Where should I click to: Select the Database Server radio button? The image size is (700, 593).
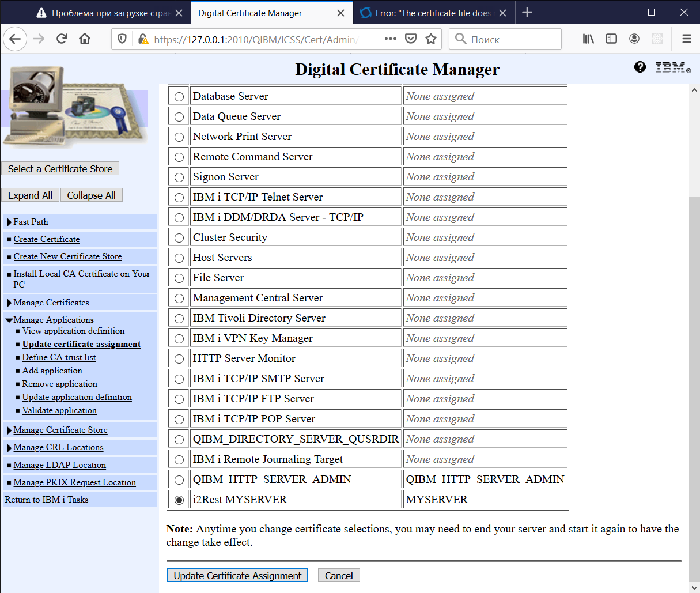pyautogui.click(x=179, y=97)
